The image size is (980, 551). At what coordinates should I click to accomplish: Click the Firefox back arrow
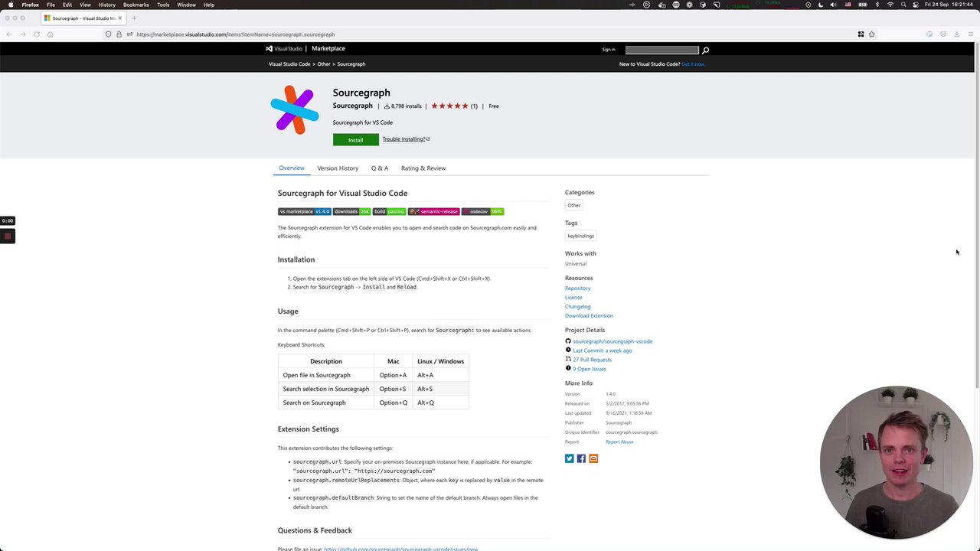9,34
